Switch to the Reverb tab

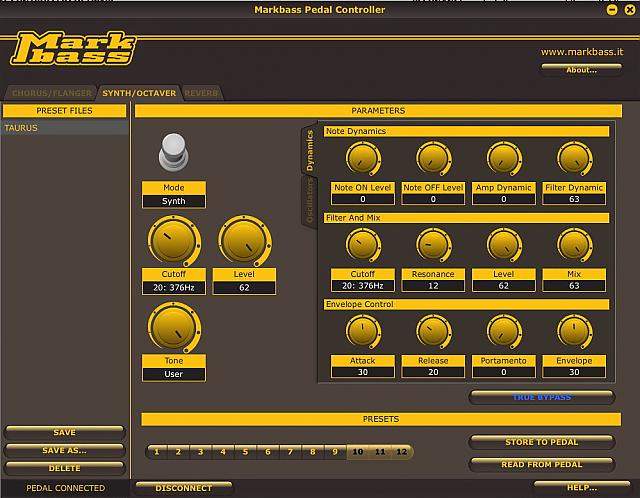(201, 93)
